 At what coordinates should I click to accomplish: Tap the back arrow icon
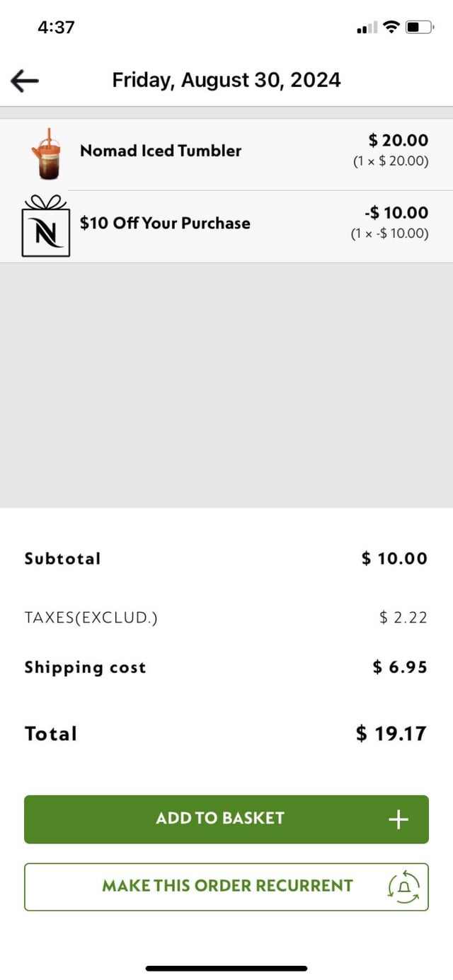click(25, 81)
